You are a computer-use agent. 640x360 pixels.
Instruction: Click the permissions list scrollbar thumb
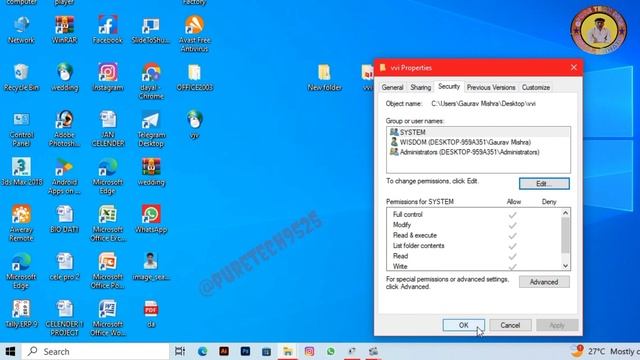pyautogui.click(x=565, y=235)
